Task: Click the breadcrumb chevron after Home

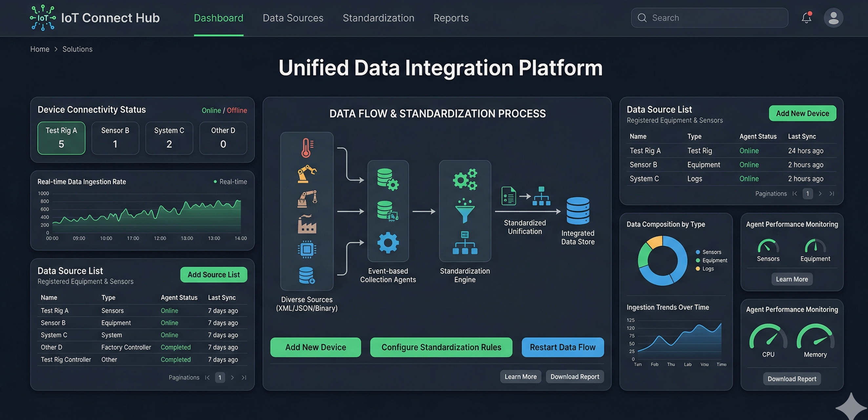Action: [56, 49]
